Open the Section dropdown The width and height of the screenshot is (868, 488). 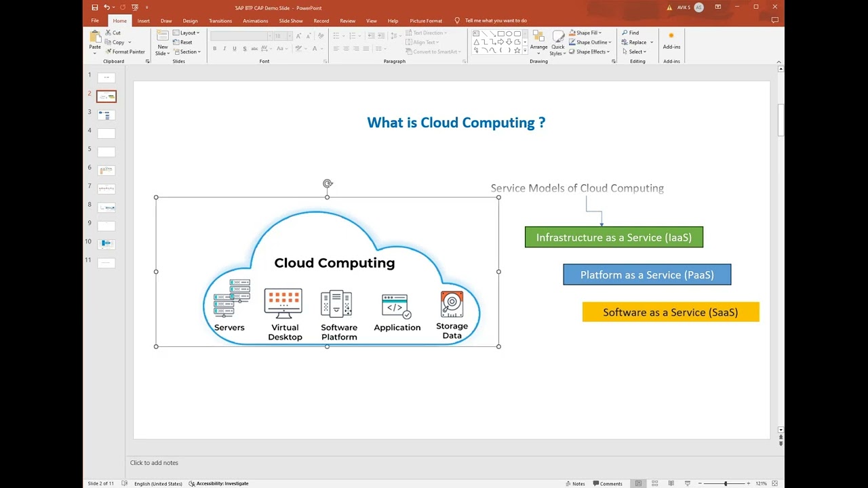(187, 52)
